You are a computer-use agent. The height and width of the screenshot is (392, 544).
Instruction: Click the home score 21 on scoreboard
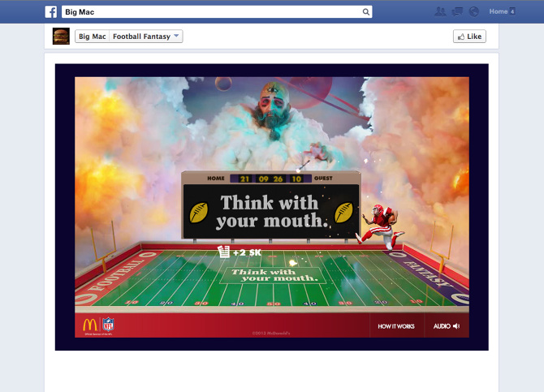244,179
